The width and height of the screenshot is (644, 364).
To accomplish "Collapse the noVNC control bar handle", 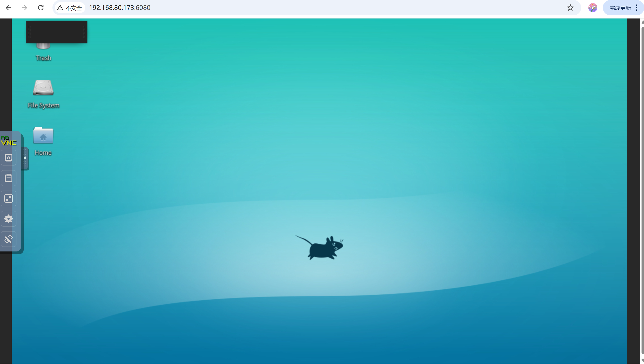I will pyautogui.click(x=25, y=158).
